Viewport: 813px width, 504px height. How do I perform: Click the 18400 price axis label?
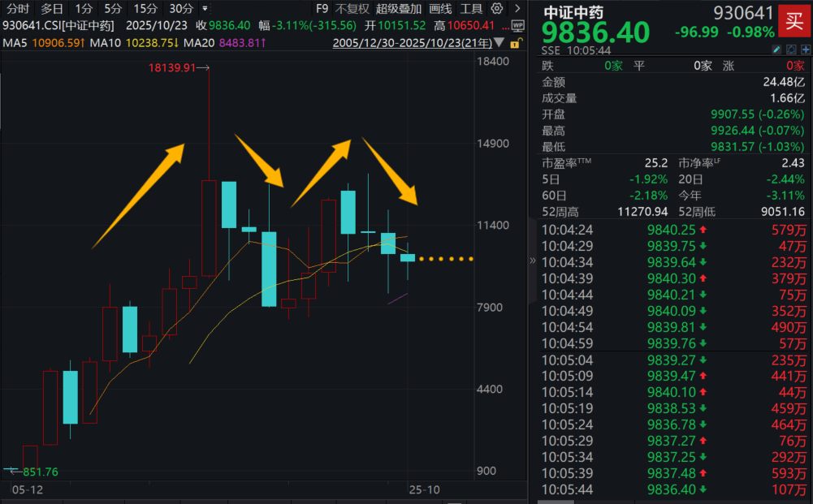[493, 61]
